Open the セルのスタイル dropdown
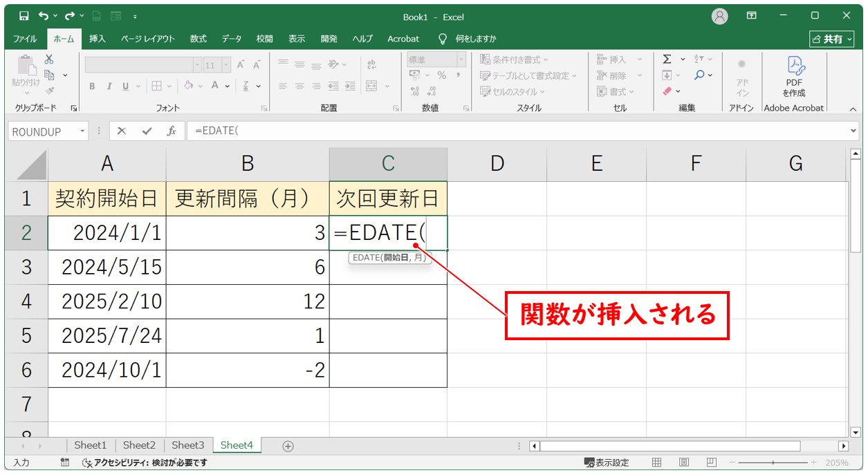The height and width of the screenshot is (475, 868). pyautogui.click(x=513, y=91)
